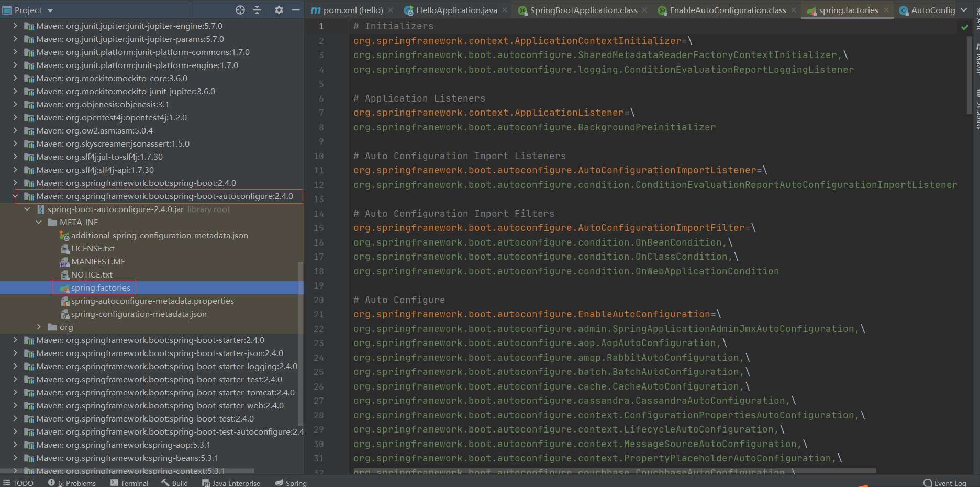Open the Java Enterprise tool window
This screenshot has width=980, height=487.
coord(231,483)
